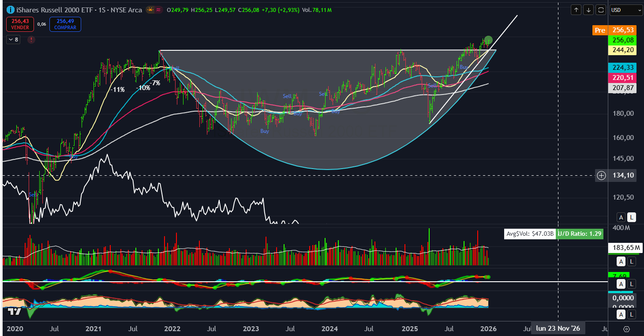Image resolution: width=644 pixels, height=336 pixels.
Task: Click the 160,00 price scale value
Action: point(623,138)
